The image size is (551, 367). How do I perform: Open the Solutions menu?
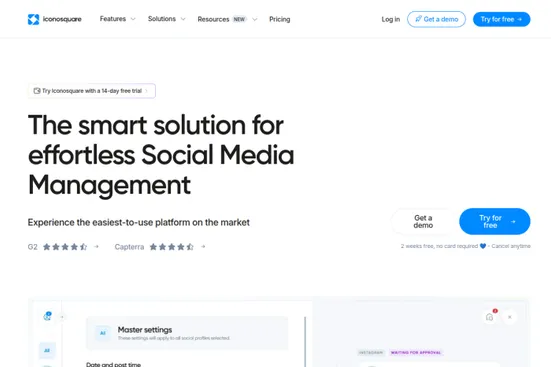pos(162,19)
